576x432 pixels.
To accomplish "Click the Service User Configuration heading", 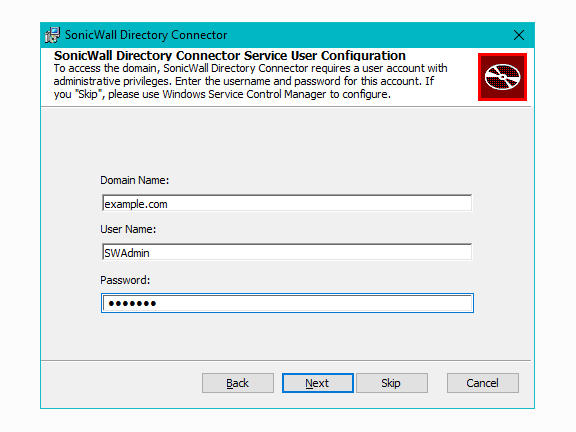I will point(230,55).
